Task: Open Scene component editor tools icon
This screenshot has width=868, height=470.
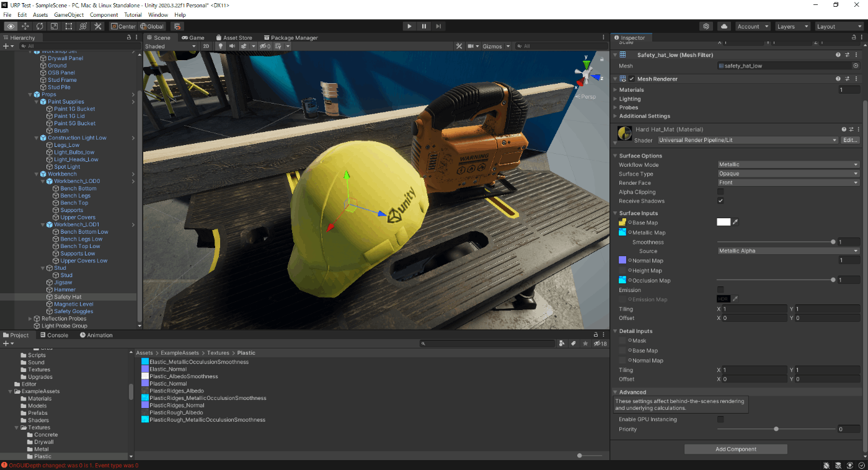Action: point(459,46)
